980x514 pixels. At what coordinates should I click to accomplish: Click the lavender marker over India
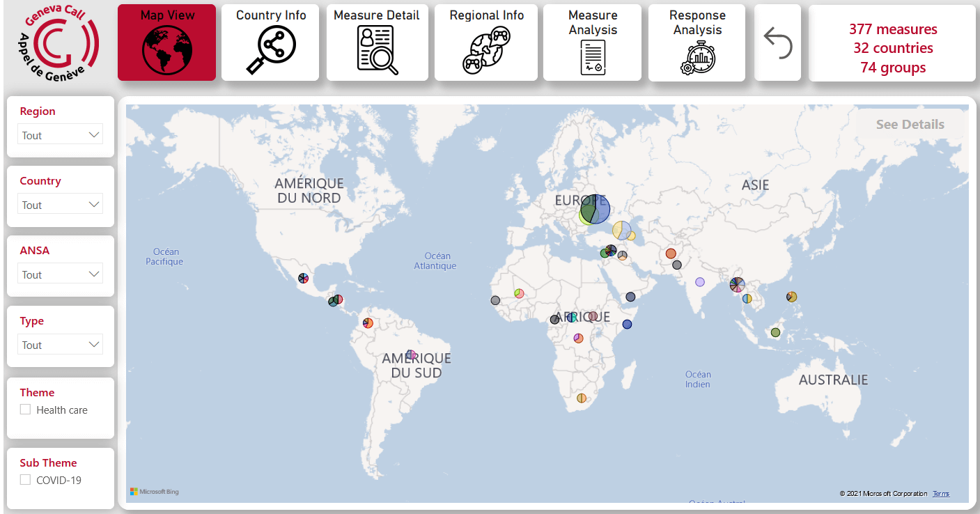[x=700, y=282]
